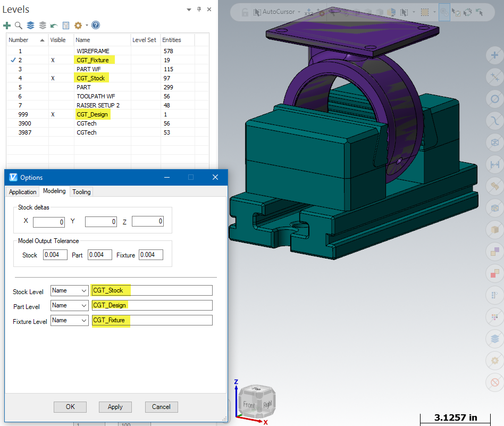
Task: Click Apply in the Options dialog
Action: (115, 407)
